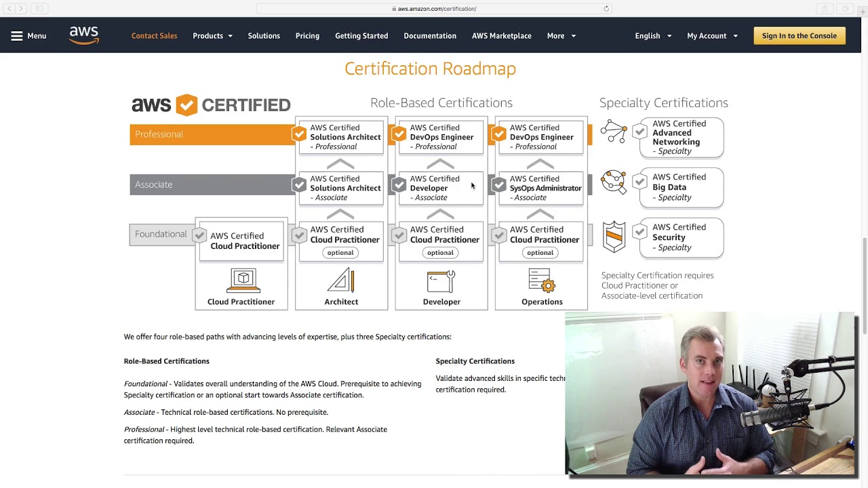Click the Role-Based Certifications diagram heading
The height and width of the screenshot is (488, 868).
point(441,102)
